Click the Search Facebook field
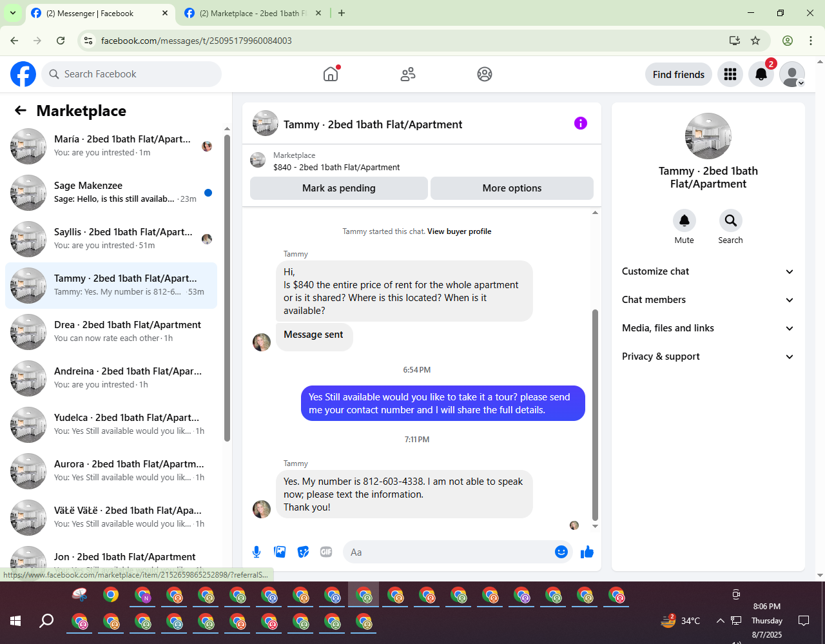The height and width of the screenshot is (644, 825). click(x=131, y=74)
